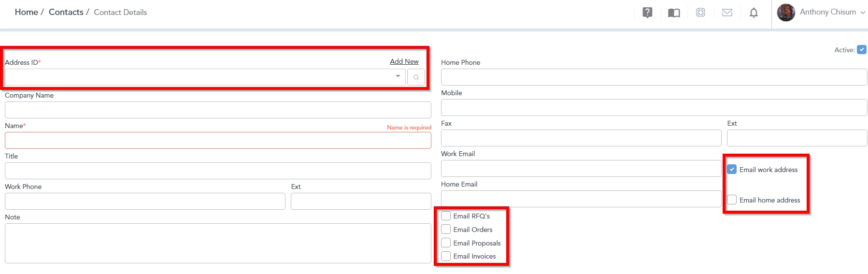Click the Add New link

pos(404,61)
